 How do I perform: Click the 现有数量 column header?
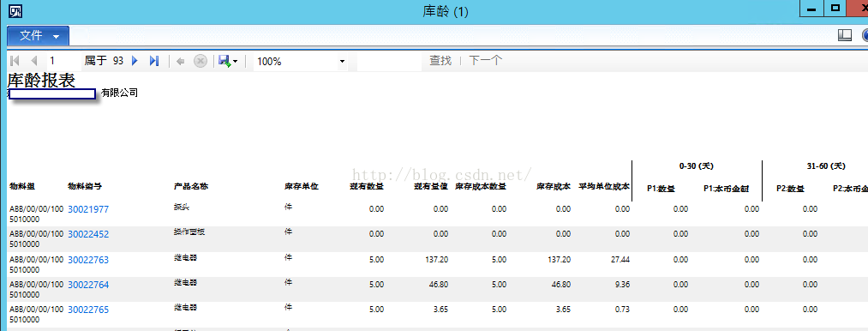(367, 187)
